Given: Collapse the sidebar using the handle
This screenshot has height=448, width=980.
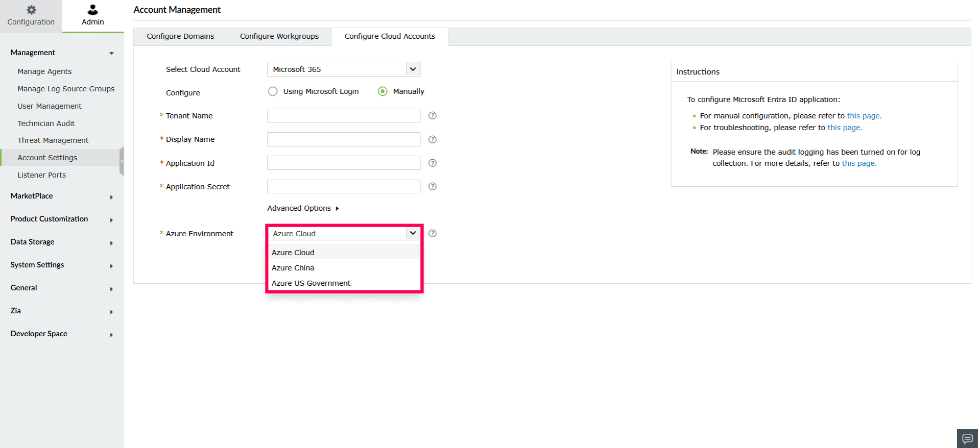Looking at the screenshot, I should [x=122, y=161].
